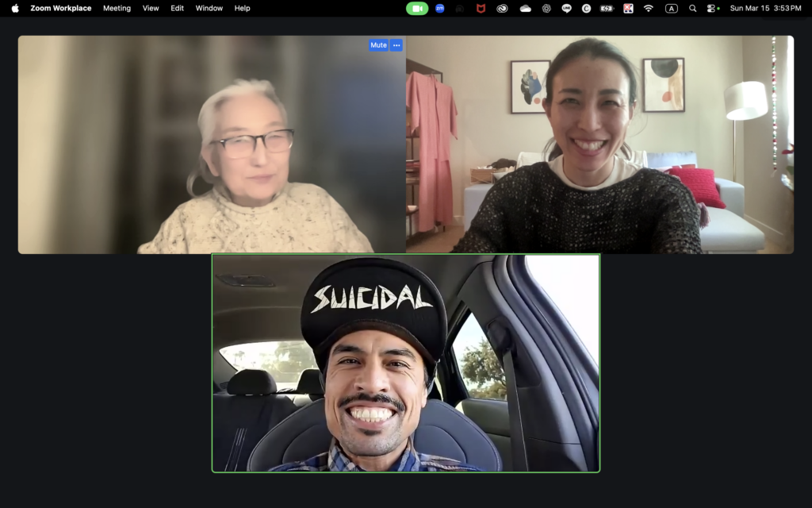The width and height of the screenshot is (812, 508).
Task: Open the View menu
Action: (x=151, y=8)
